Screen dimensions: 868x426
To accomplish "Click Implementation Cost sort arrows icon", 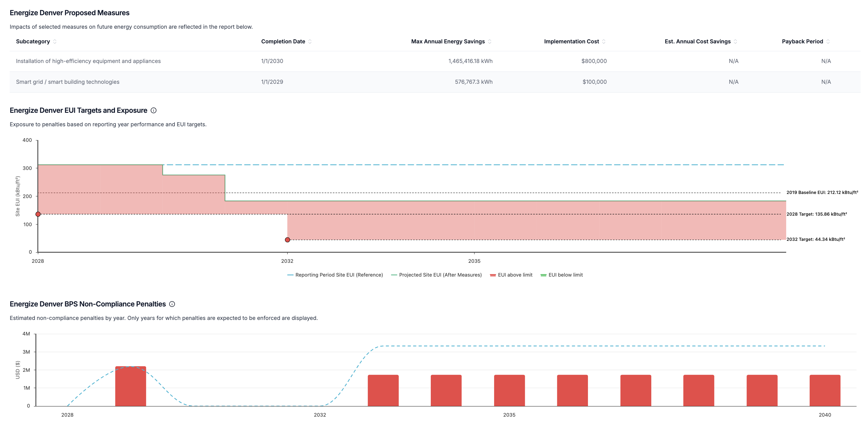I will 603,41.
